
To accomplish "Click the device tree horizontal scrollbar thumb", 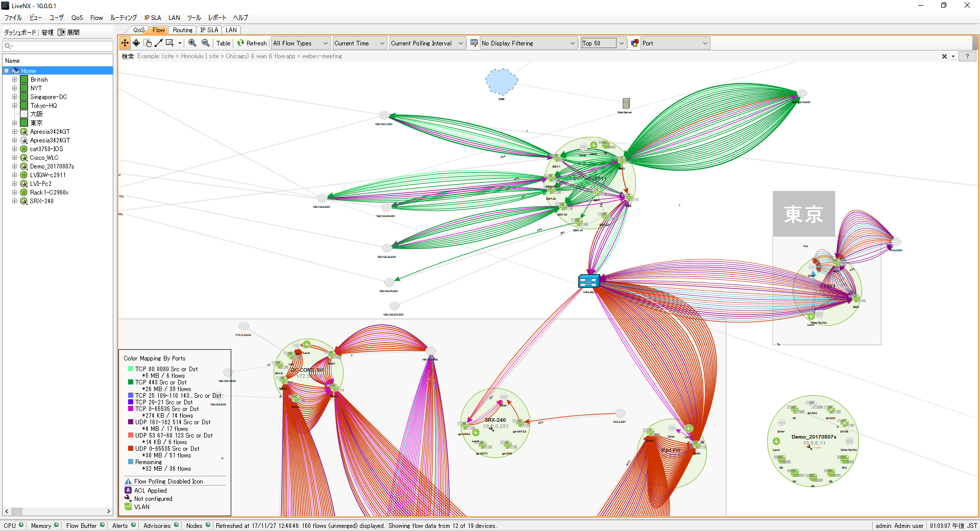I will (17, 511).
